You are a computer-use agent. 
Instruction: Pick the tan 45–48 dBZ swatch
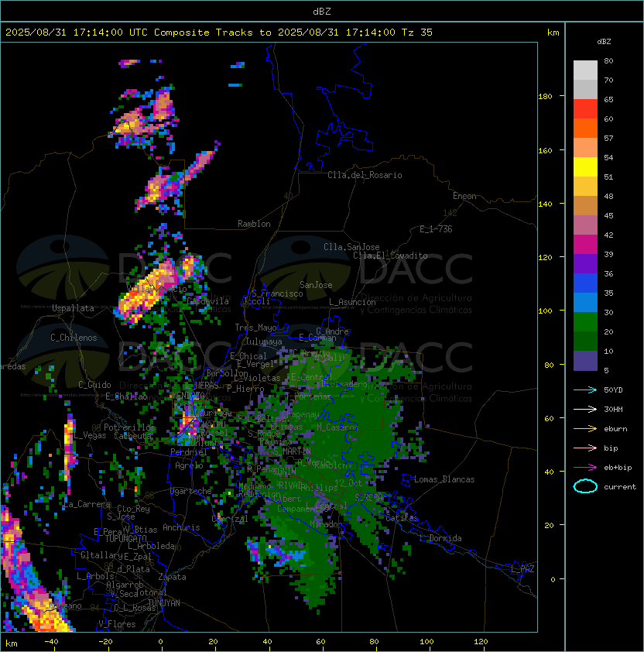(585, 205)
